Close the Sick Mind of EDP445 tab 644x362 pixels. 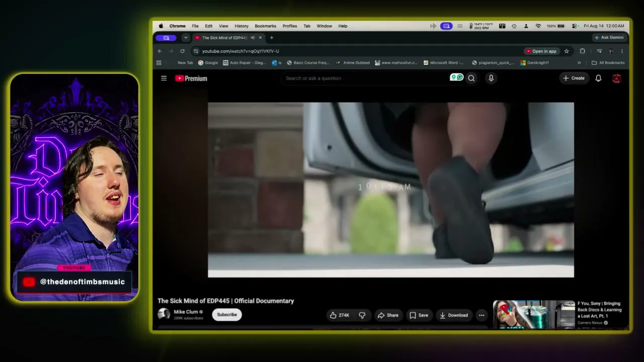pyautogui.click(x=260, y=38)
